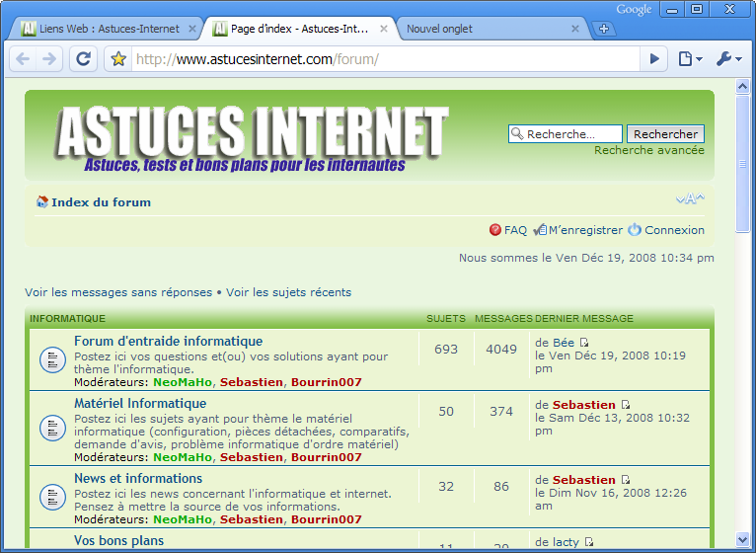Image resolution: width=756 pixels, height=553 pixels.
Task: Open NeoMaHo moderator in Matériel Informatique row
Action: coord(183,457)
